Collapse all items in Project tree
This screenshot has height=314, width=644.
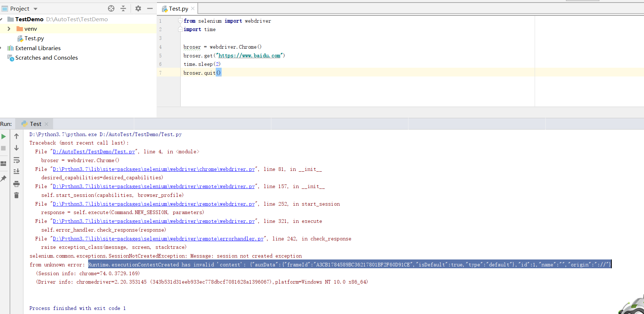point(123,8)
